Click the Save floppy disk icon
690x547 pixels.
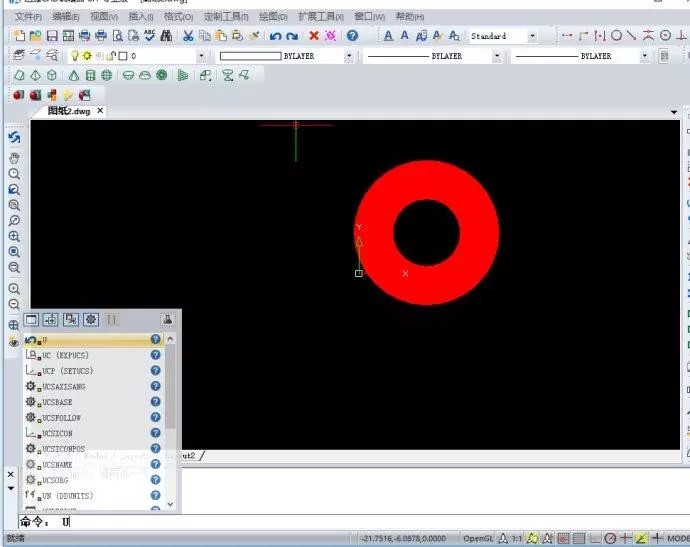[52, 36]
